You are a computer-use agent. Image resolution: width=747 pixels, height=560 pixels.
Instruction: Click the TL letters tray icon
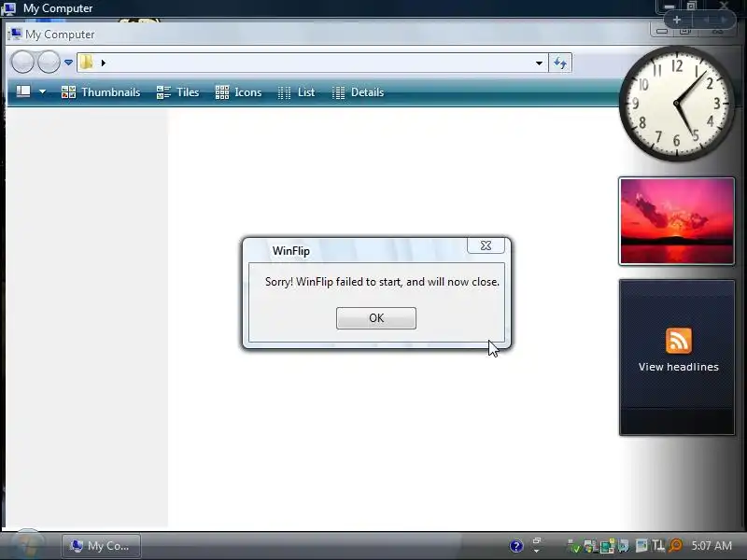tap(658, 546)
